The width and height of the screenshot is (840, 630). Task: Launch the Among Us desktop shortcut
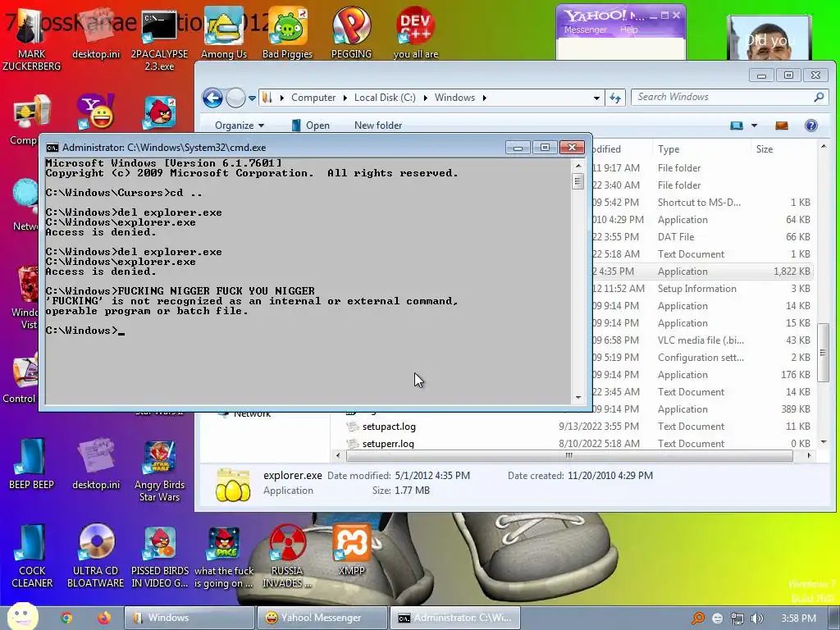click(224, 33)
